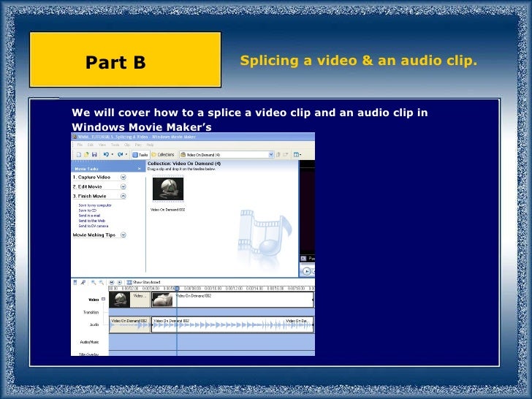Open the View menu
532x399 pixels.
102,145
